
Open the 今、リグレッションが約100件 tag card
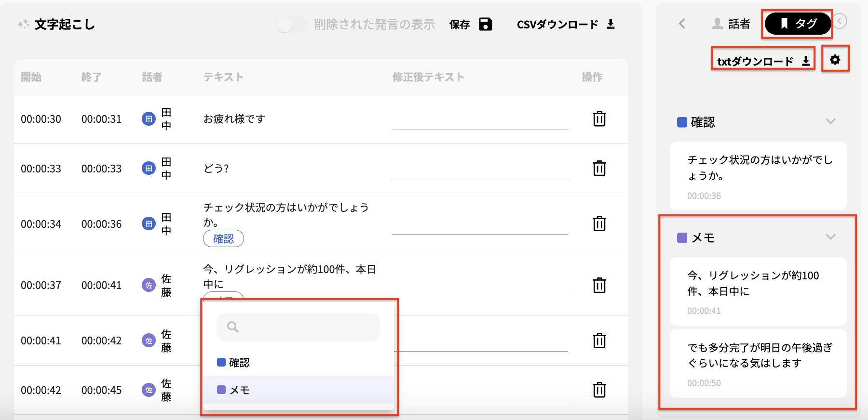759,291
